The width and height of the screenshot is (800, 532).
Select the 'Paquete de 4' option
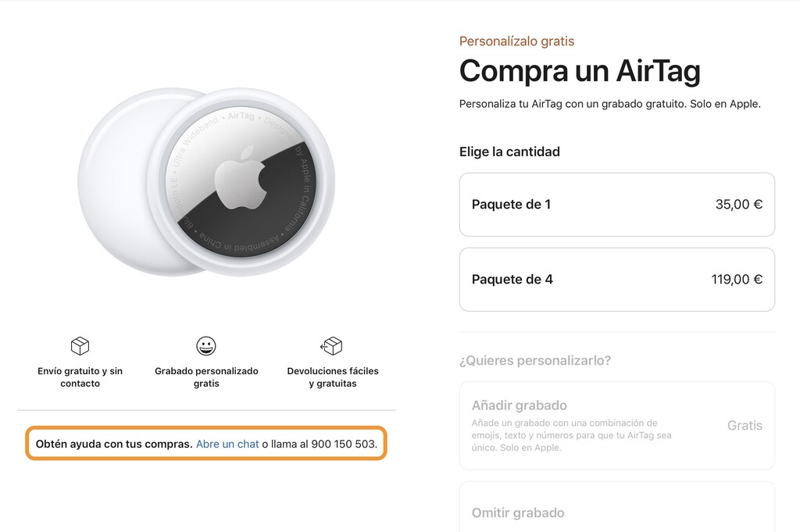click(616, 279)
